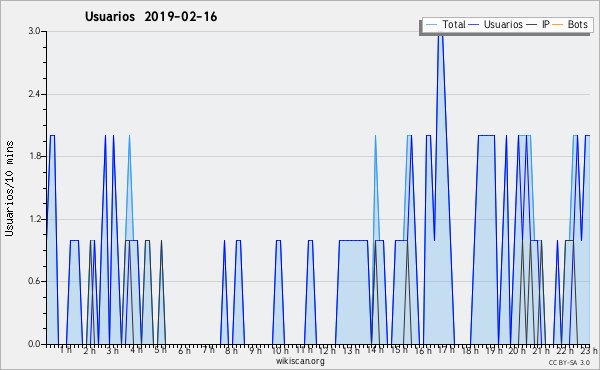Click the '22 h' x-axis label
This screenshot has width=600, height=370.
pyautogui.click(x=565, y=350)
